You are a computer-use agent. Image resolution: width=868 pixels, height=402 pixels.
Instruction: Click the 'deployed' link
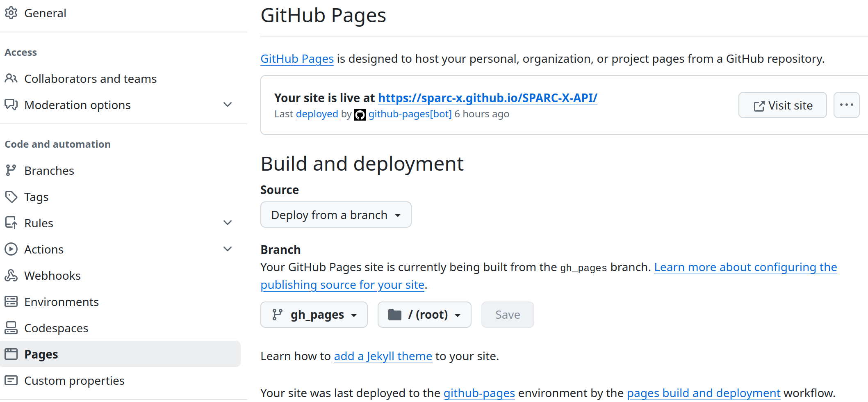[317, 114]
